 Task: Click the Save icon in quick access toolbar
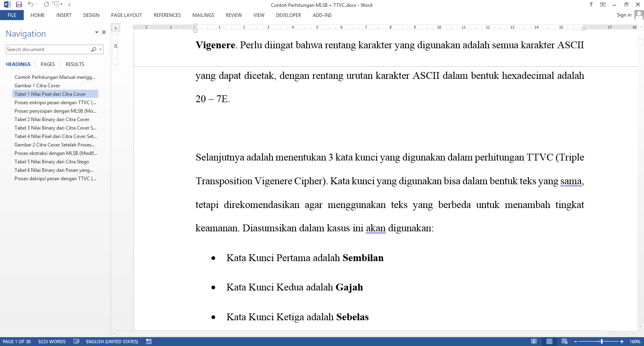click(19, 4)
